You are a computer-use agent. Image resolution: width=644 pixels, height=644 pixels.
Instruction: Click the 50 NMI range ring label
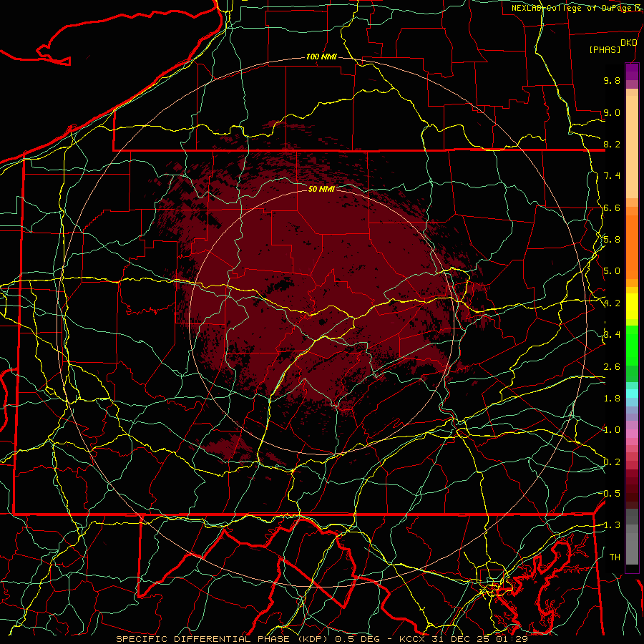pos(321,189)
